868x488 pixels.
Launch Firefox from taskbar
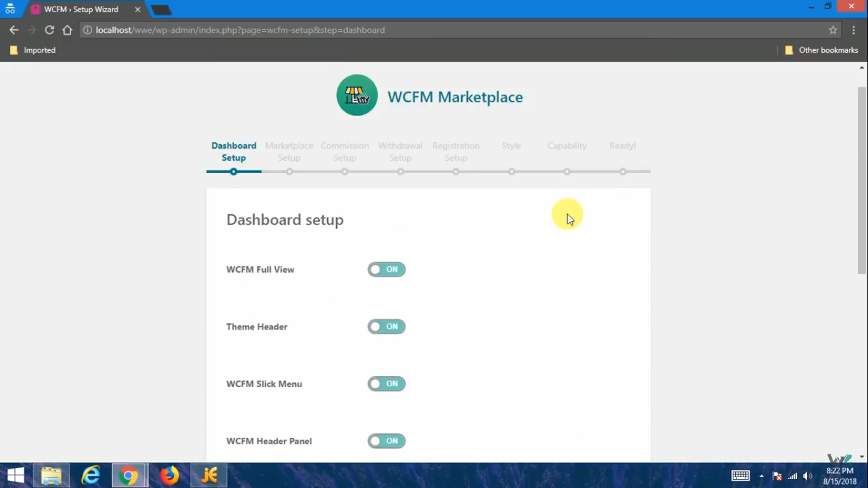pos(169,475)
